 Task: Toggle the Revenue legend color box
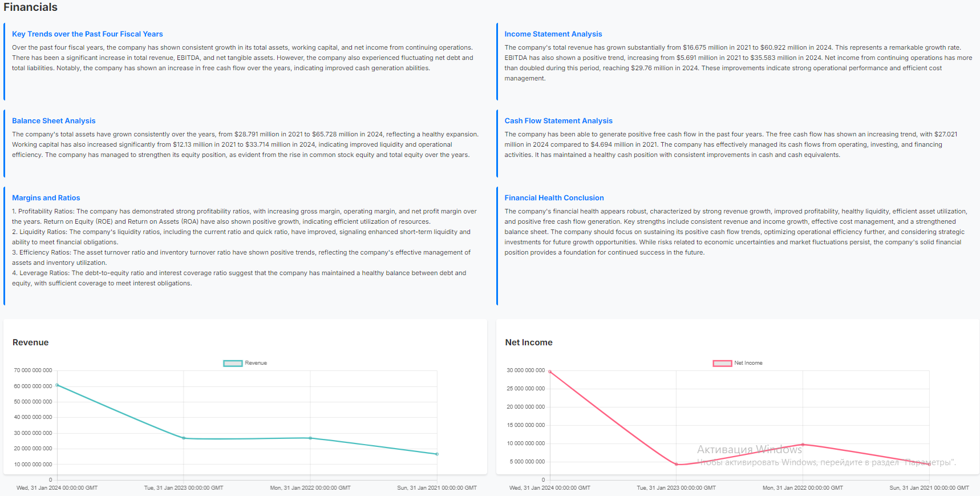[x=233, y=363]
